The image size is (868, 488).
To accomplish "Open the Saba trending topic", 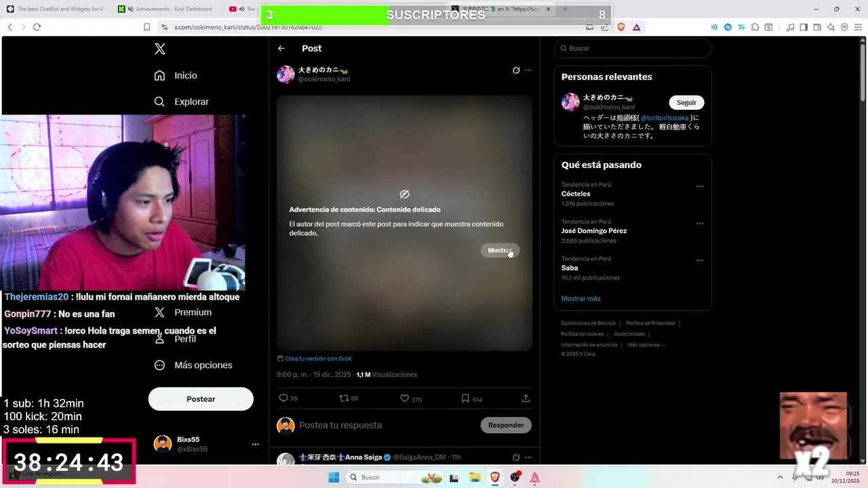I will pyautogui.click(x=570, y=268).
